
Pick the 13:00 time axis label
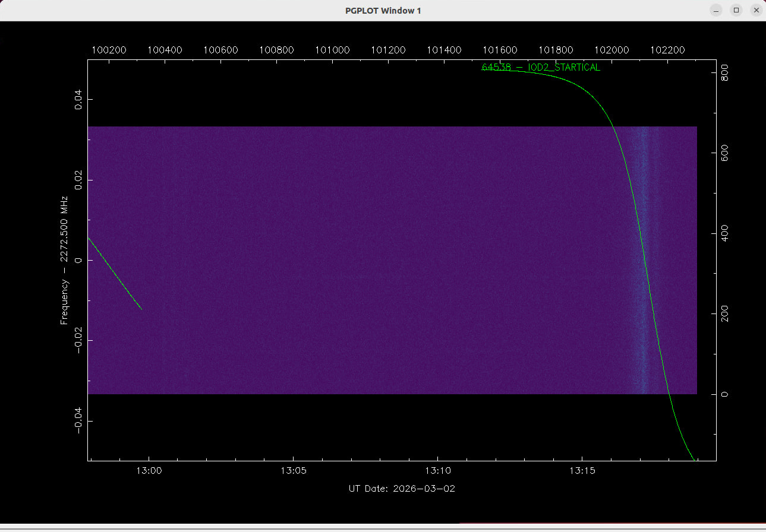(149, 471)
